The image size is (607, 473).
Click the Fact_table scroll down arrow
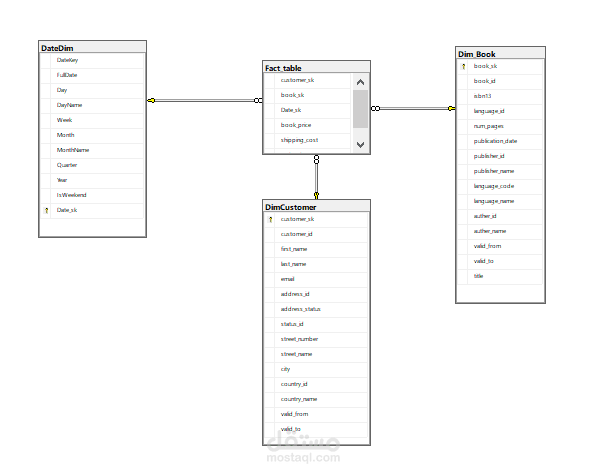pos(360,145)
